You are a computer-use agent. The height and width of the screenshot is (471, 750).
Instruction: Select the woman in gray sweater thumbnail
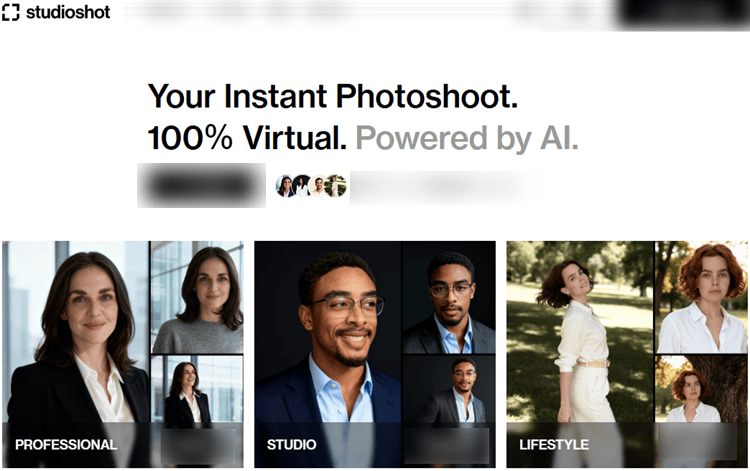click(x=197, y=297)
